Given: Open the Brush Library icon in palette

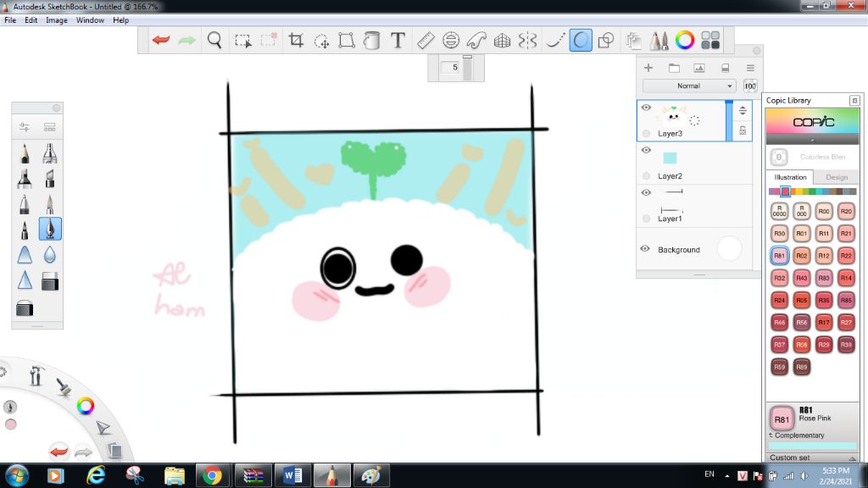Looking at the screenshot, I should [49, 127].
